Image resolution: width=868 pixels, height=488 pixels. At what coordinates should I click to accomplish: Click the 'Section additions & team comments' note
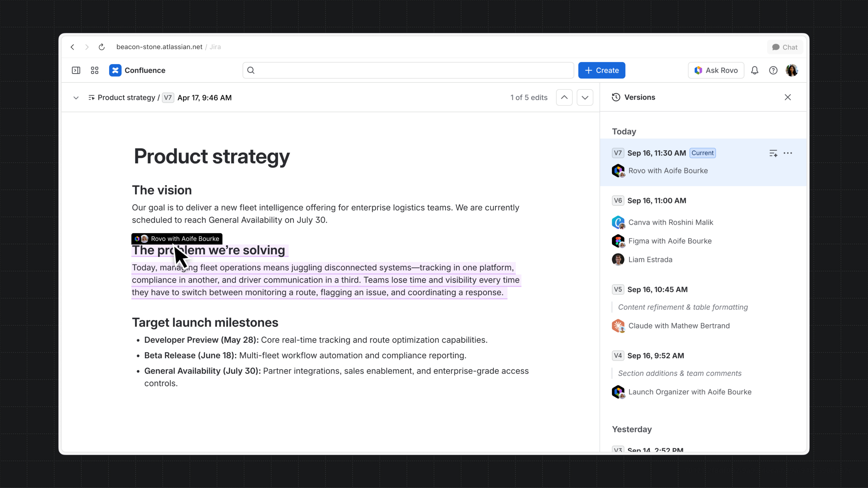pyautogui.click(x=679, y=373)
